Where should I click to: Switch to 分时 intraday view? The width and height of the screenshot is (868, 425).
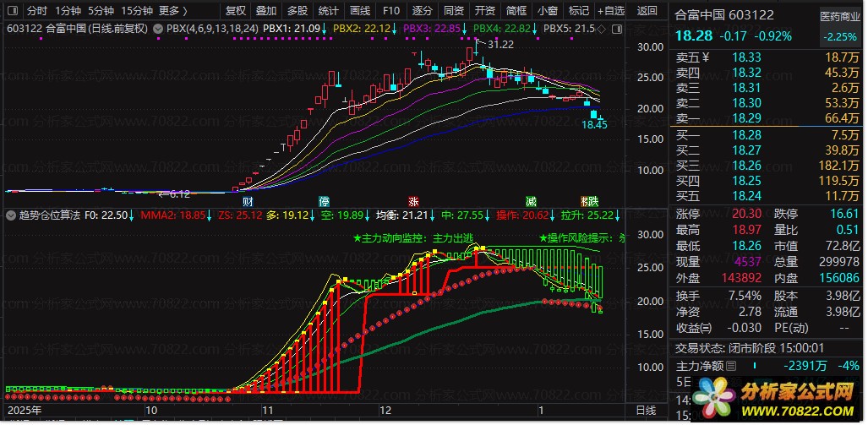(37, 10)
